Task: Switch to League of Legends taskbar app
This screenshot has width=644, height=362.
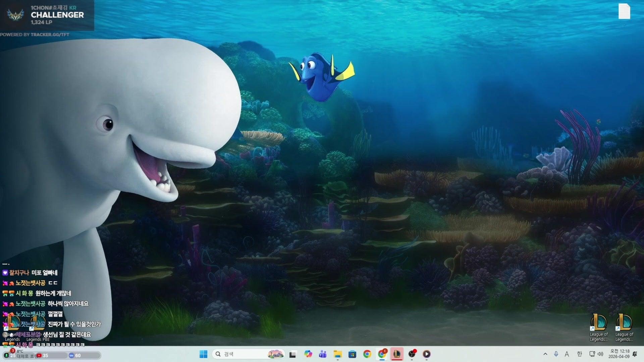Action: [x=397, y=354]
